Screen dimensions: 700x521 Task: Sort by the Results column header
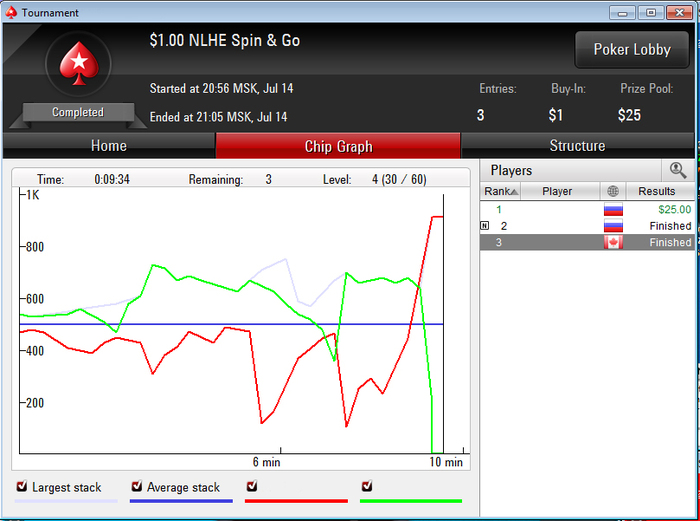660,191
